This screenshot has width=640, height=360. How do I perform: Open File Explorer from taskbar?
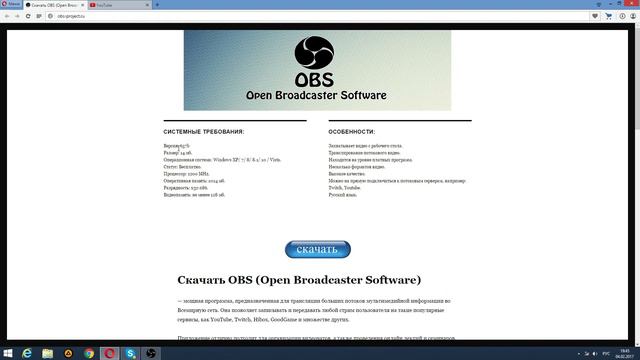[48, 353]
